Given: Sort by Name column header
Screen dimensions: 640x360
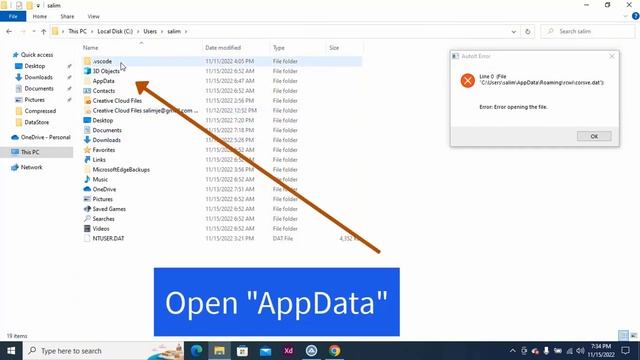Looking at the screenshot, I should [x=90, y=48].
